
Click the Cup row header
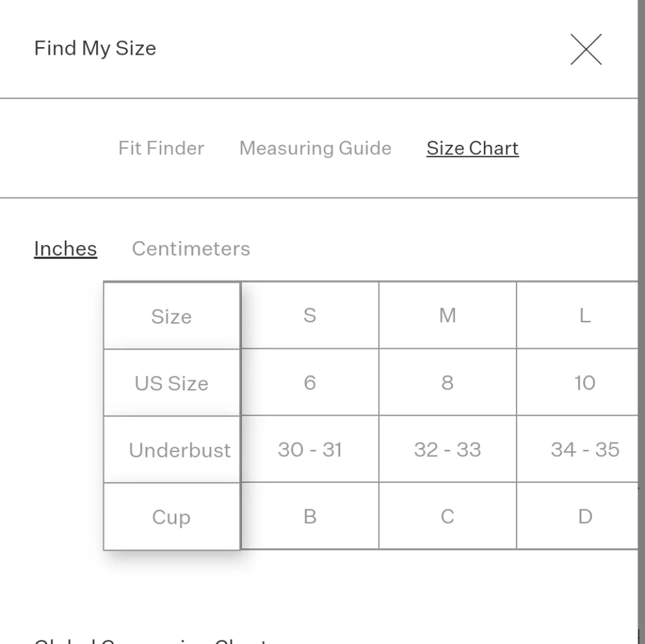(x=172, y=516)
